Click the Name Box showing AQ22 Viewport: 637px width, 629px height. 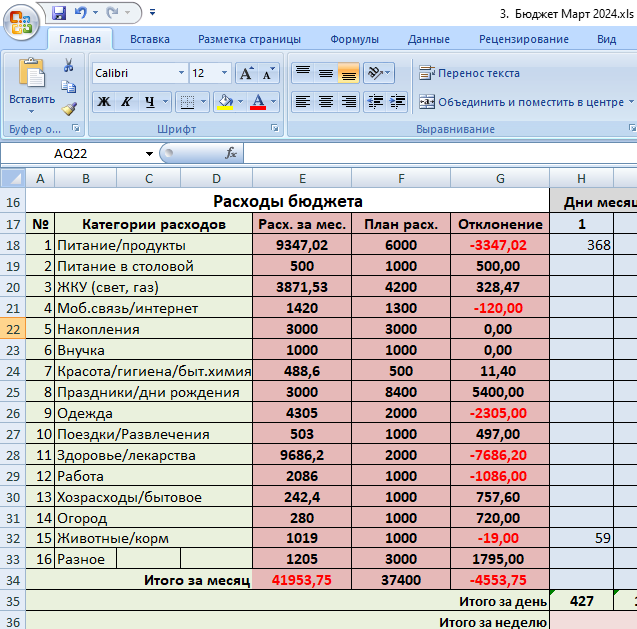[71, 154]
